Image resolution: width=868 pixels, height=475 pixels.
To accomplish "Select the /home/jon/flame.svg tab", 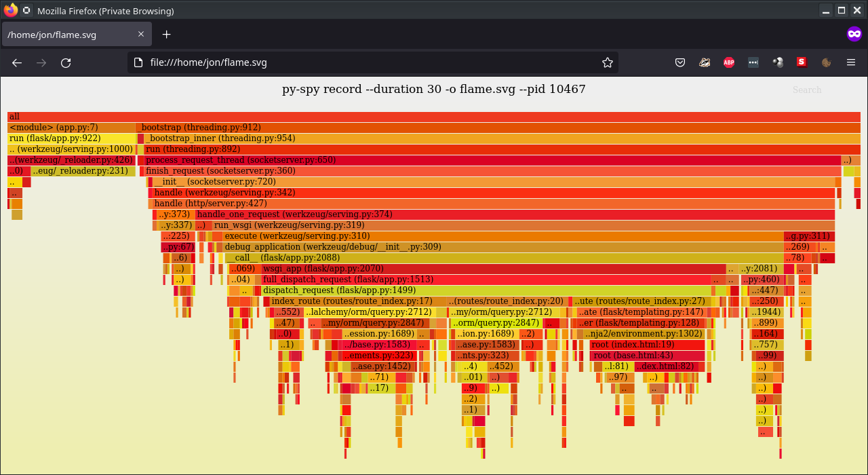I will pyautogui.click(x=68, y=35).
